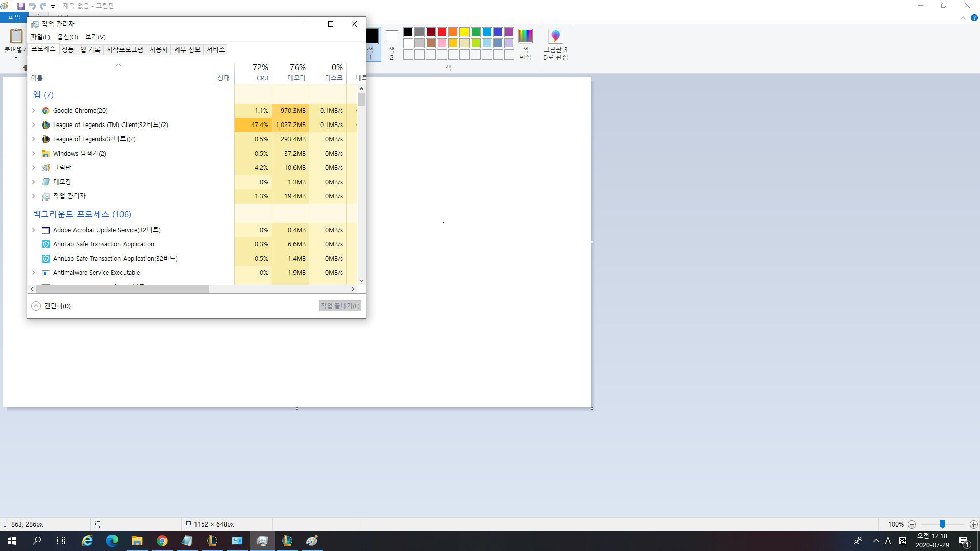Expand the Antimalware Service Executable entry
Viewport: 980px width, 551px height.
point(34,273)
